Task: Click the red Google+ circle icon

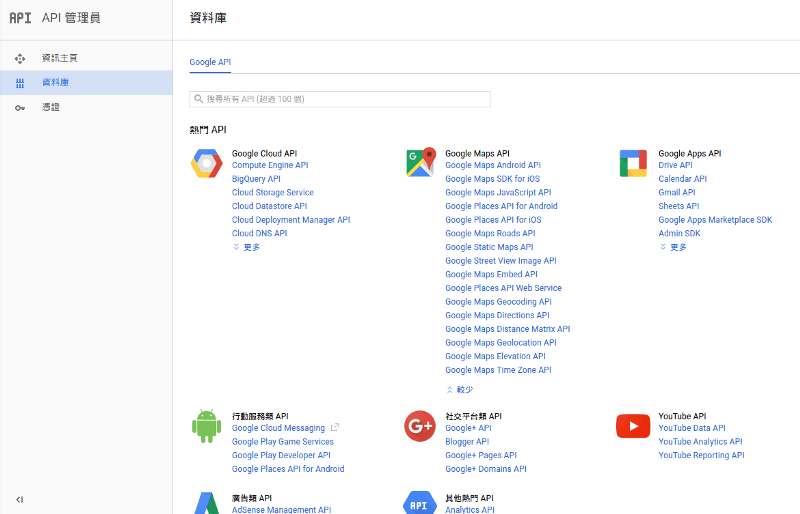Action: [420, 426]
